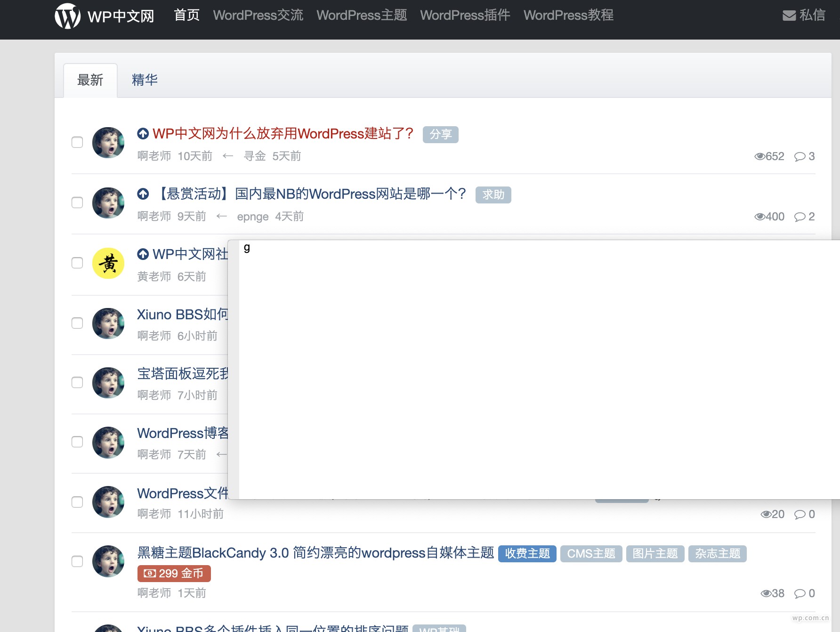
Task: Open avatar of WP中文网为什么放弃 post author
Action: point(108,142)
